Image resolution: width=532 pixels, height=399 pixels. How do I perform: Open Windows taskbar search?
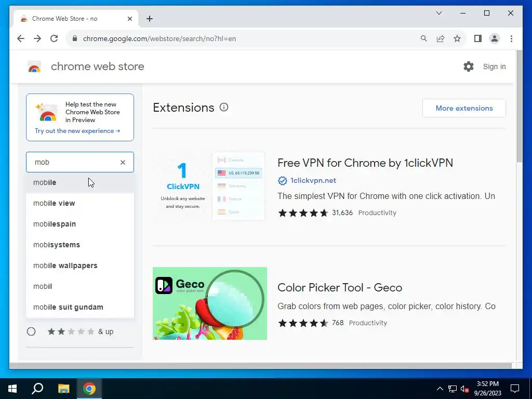[x=37, y=389]
